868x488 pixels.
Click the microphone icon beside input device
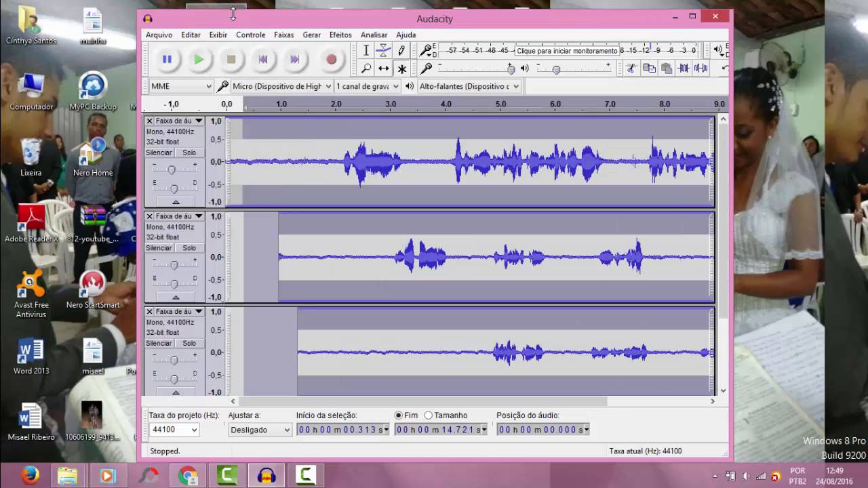tap(222, 86)
